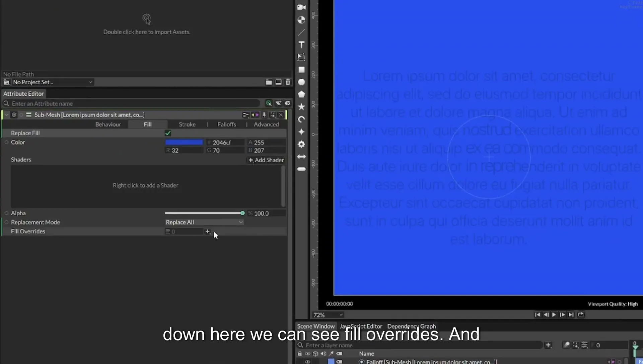Image resolution: width=643 pixels, height=364 pixels.
Task: Click the trash icon in Assets panel
Action: pos(288,82)
